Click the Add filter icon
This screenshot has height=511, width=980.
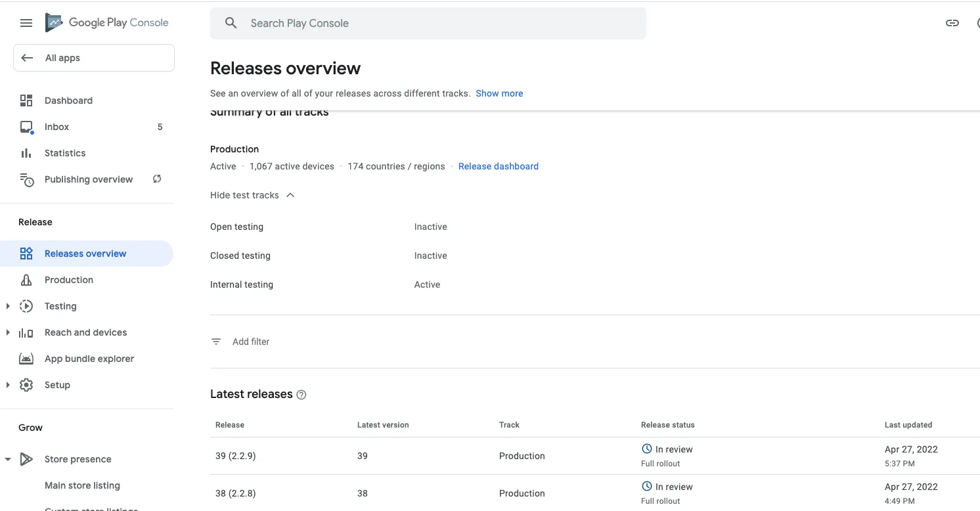click(x=216, y=342)
